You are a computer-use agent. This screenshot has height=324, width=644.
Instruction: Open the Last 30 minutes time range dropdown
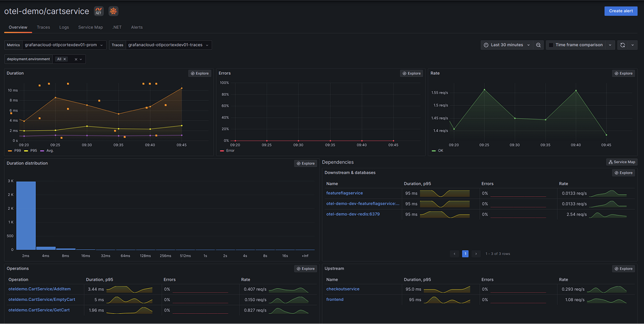point(508,45)
